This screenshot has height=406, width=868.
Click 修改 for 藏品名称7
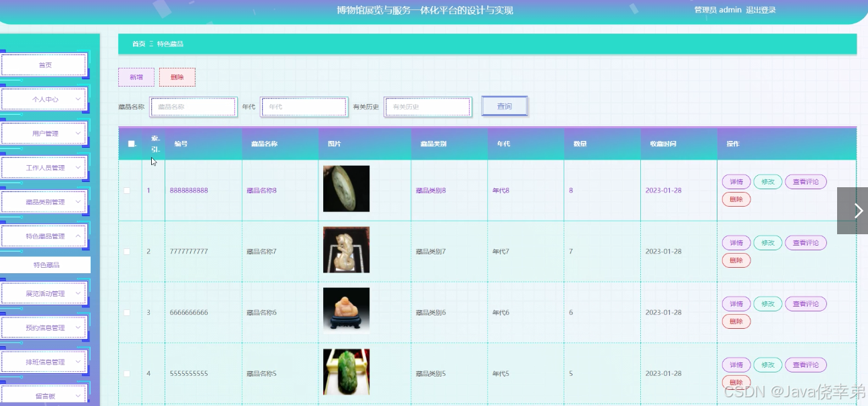coord(768,243)
